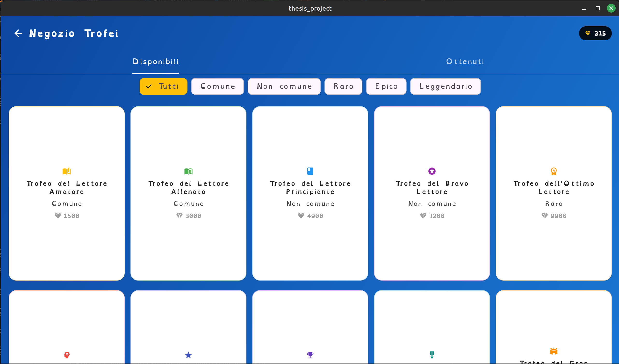The image size is (619, 364).
Task: Click the purple trophy cup icon
Action: coord(310,355)
